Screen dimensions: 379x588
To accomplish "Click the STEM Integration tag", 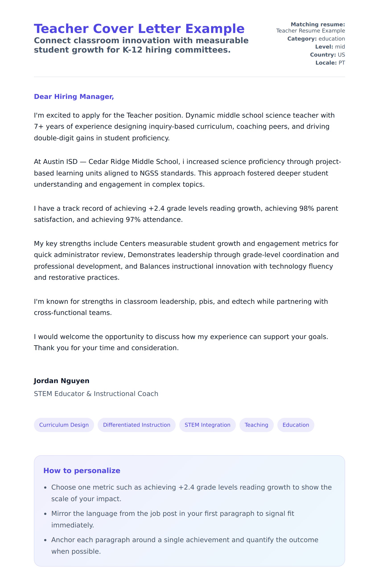I will (x=207, y=425).
